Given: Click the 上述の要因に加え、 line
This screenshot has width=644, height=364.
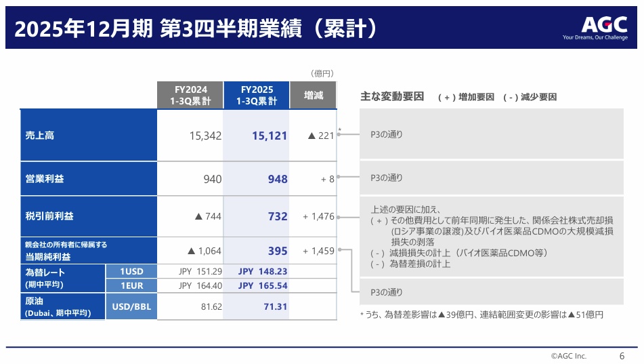Looking at the screenshot, I should pos(406,209).
